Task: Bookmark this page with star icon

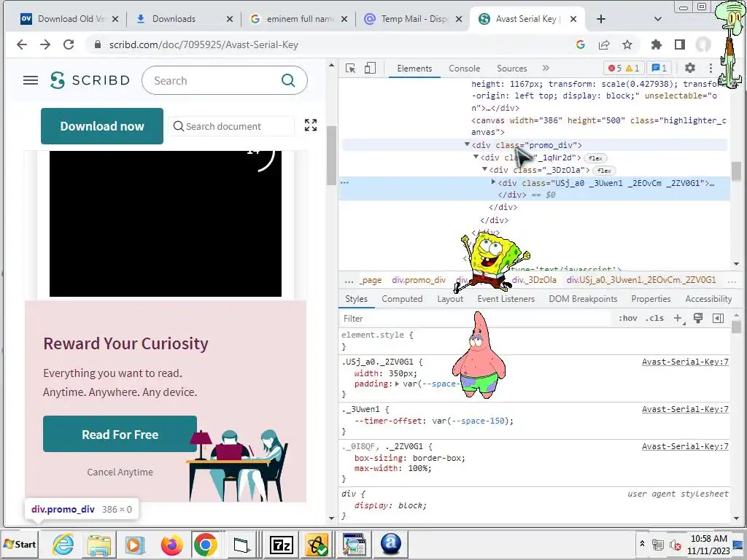Action: tap(627, 44)
